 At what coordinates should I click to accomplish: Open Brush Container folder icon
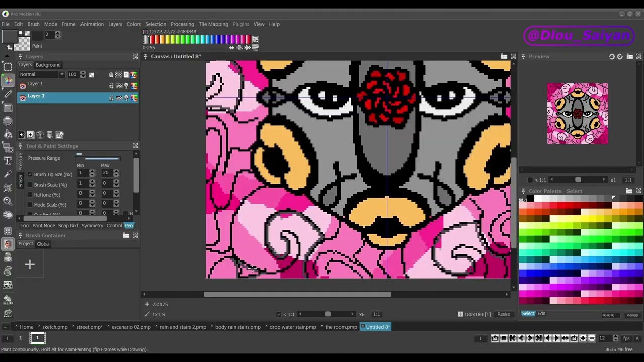[126, 235]
